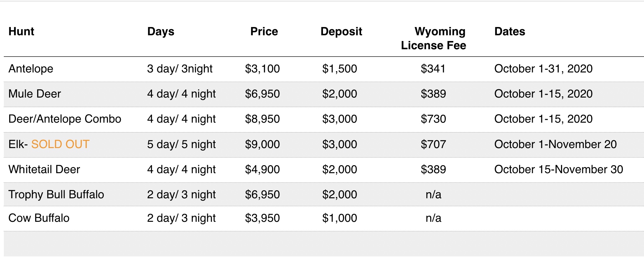Click the $1,000 Cow Buffalo deposit
Viewport: 644px width, 258px height.
(x=339, y=218)
